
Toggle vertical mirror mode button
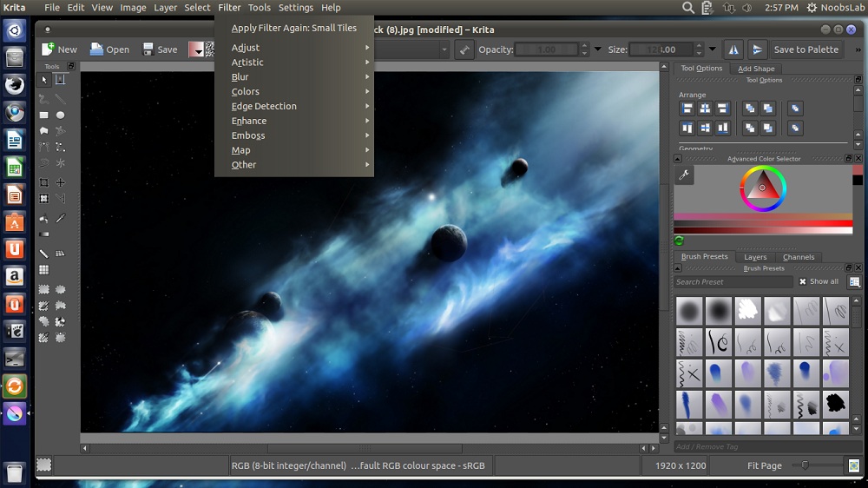(x=757, y=49)
